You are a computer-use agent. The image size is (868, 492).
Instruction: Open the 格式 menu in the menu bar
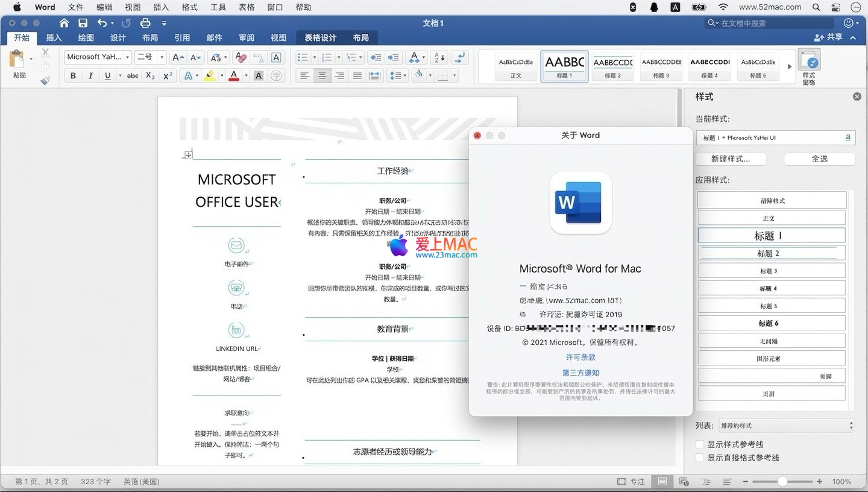[x=189, y=7]
